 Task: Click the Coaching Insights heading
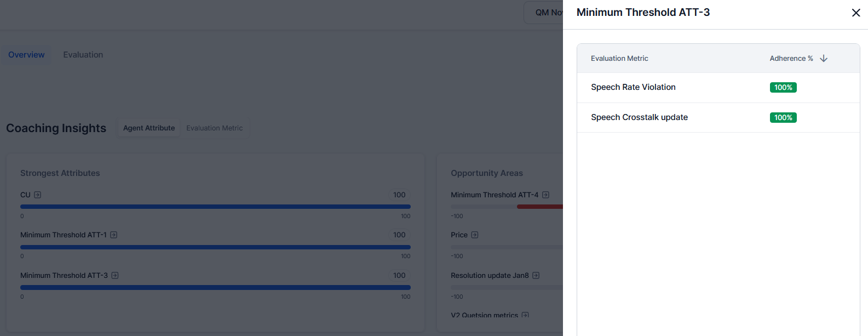(56, 128)
